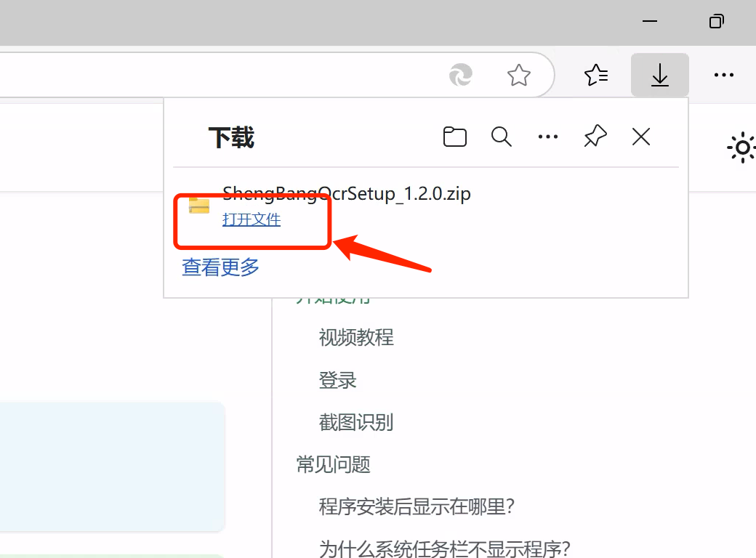Screen dimensions: 756x558
Task: Open 为什么系统任务栏不显示程序? question
Action: (x=445, y=549)
